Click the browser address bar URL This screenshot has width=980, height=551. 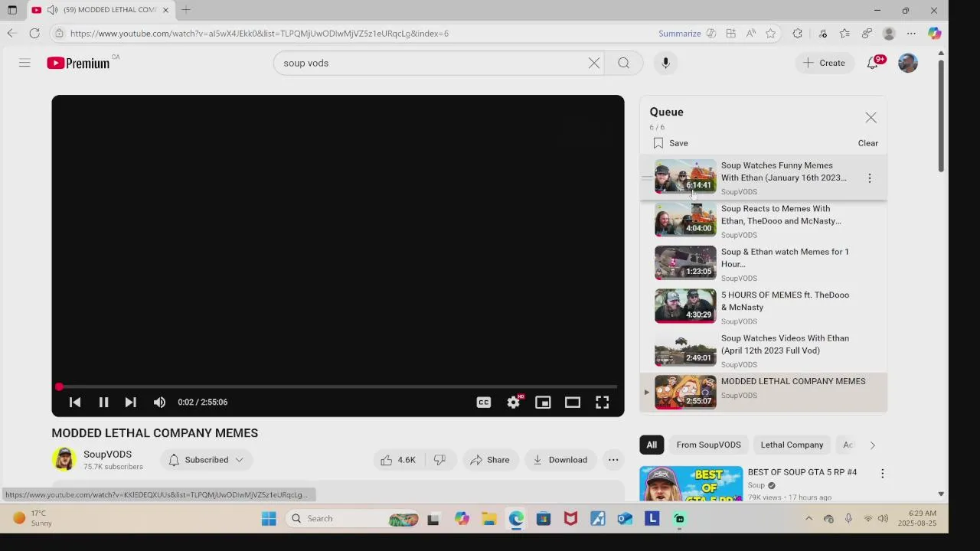[x=260, y=34]
